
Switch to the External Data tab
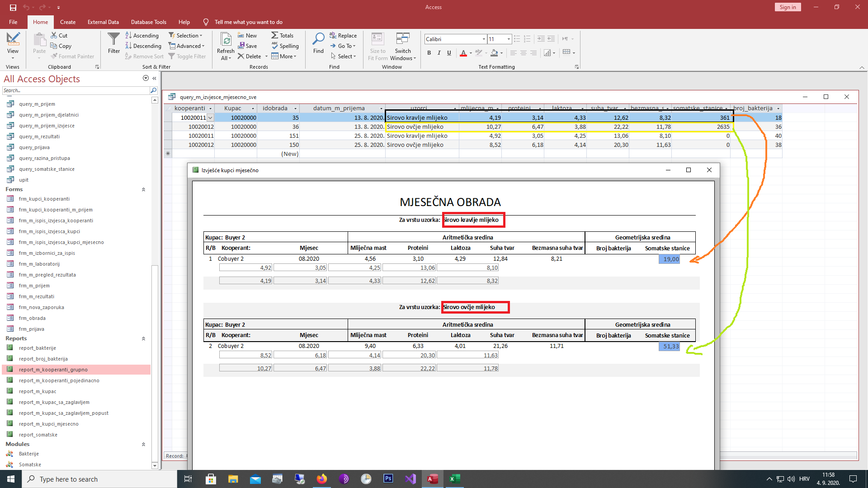pyautogui.click(x=103, y=22)
